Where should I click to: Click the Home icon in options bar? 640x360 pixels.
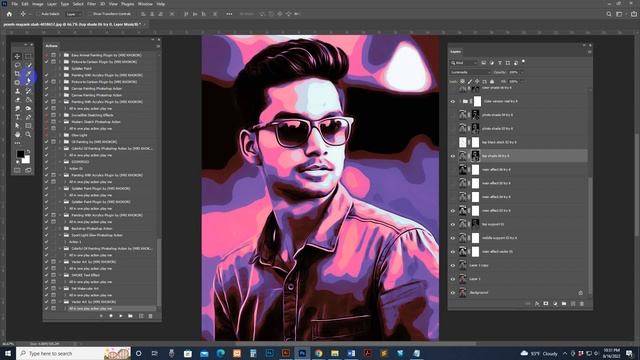pyautogui.click(x=9, y=14)
